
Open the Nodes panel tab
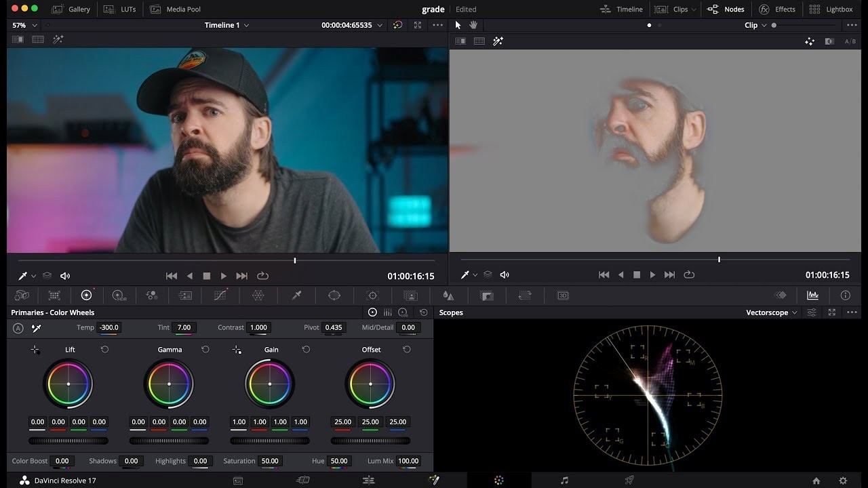pos(726,9)
